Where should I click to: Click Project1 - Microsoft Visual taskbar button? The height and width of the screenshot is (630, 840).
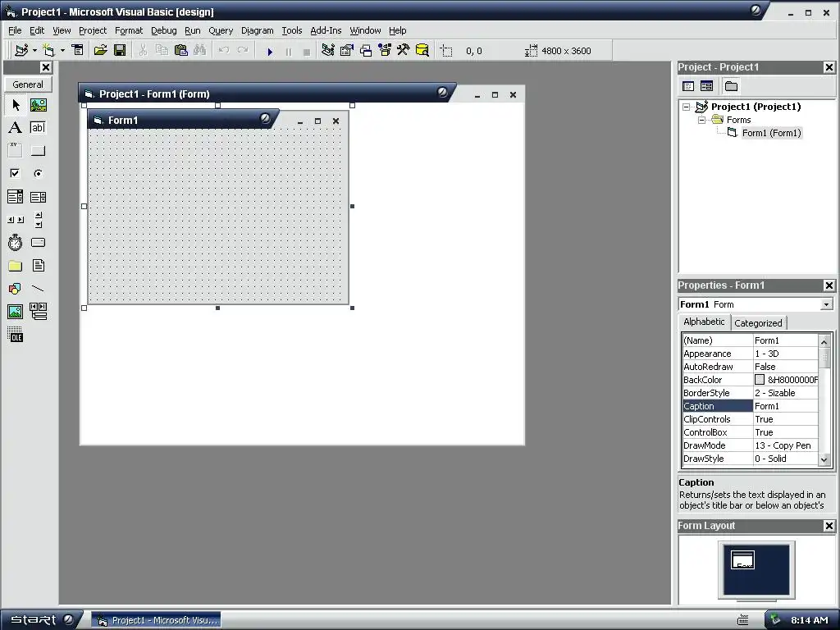[157, 620]
